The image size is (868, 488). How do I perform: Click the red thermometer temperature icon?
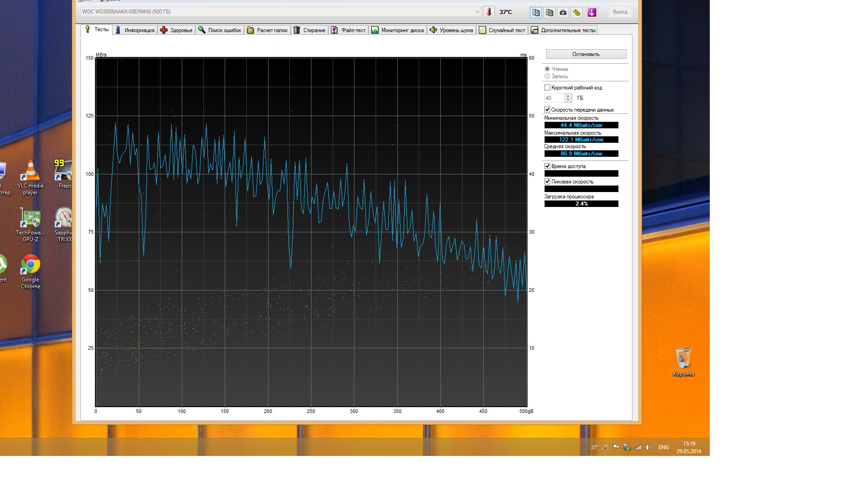click(489, 12)
